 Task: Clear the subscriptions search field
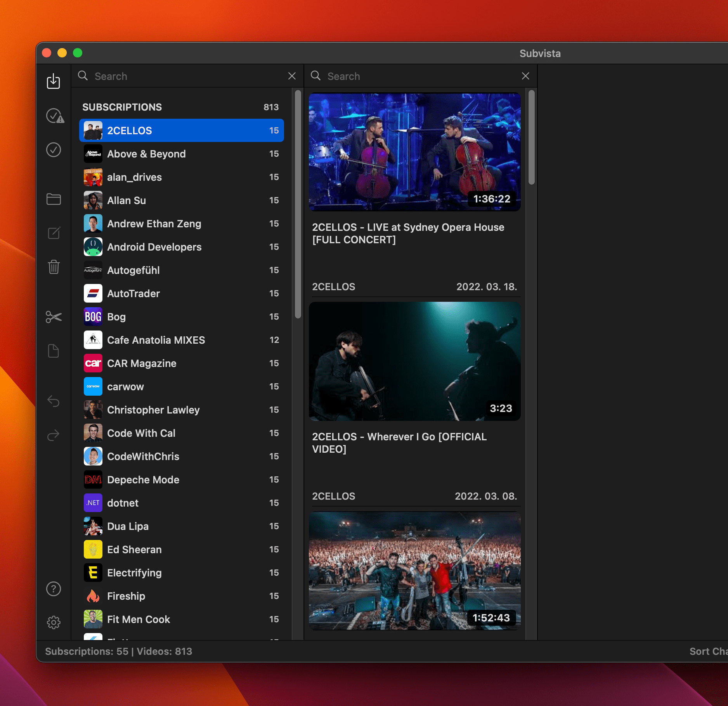[x=292, y=76]
